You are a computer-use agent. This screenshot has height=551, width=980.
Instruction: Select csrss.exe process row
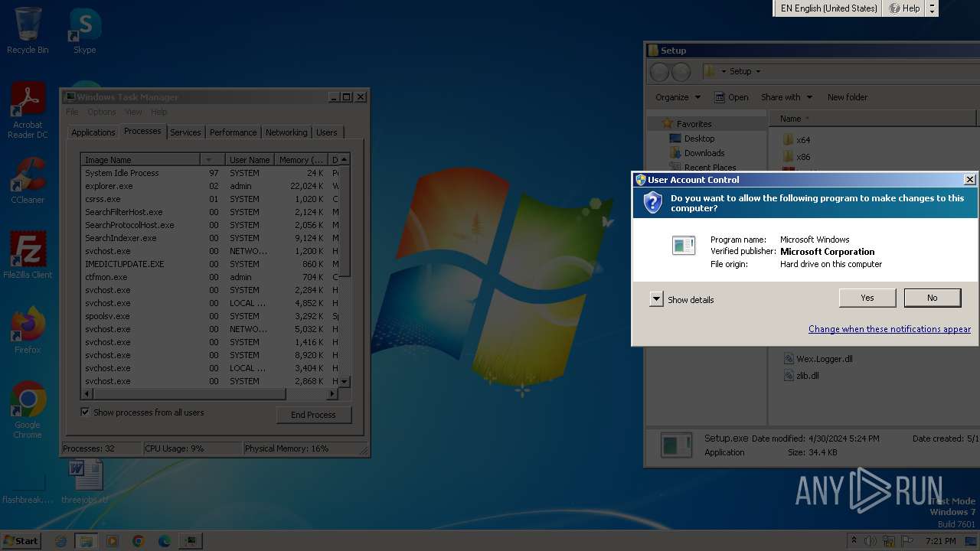(x=210, y=199)
